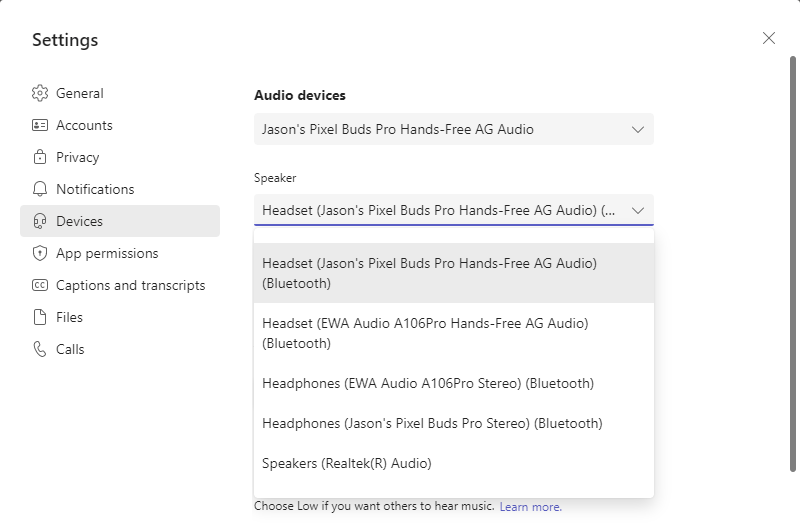Image resolution: width=800 pixels, height=523 pixels.
Task: Click the Speaker combo box field
Action: point(440,210)
